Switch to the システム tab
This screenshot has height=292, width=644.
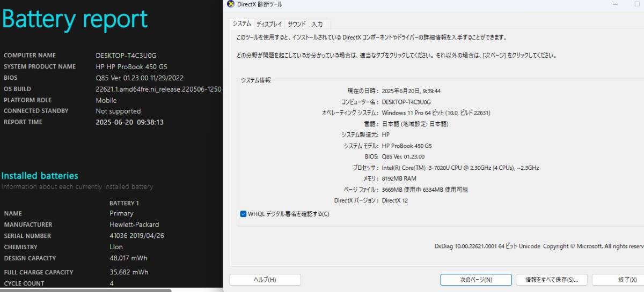pos(242,24)
